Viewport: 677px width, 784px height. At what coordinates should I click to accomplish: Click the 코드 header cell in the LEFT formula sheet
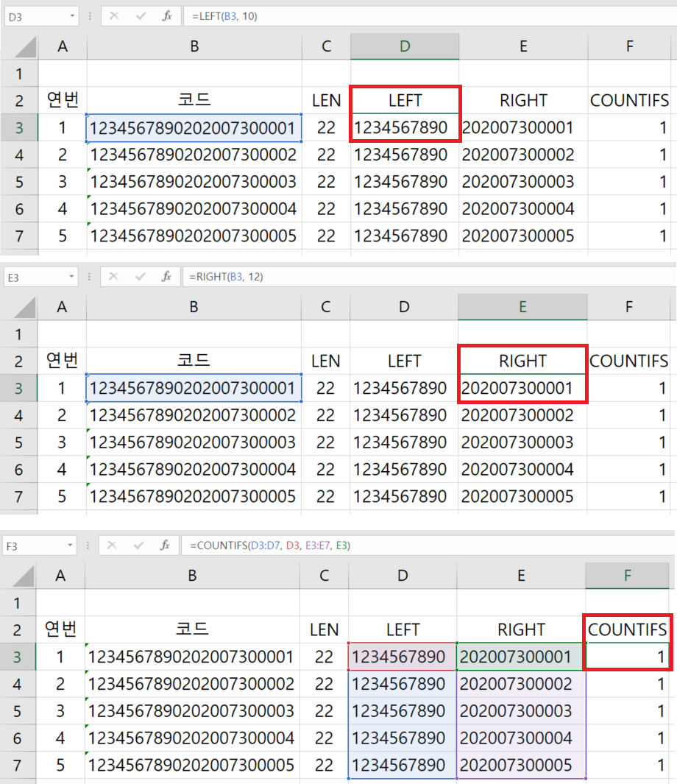coord(194,101)
